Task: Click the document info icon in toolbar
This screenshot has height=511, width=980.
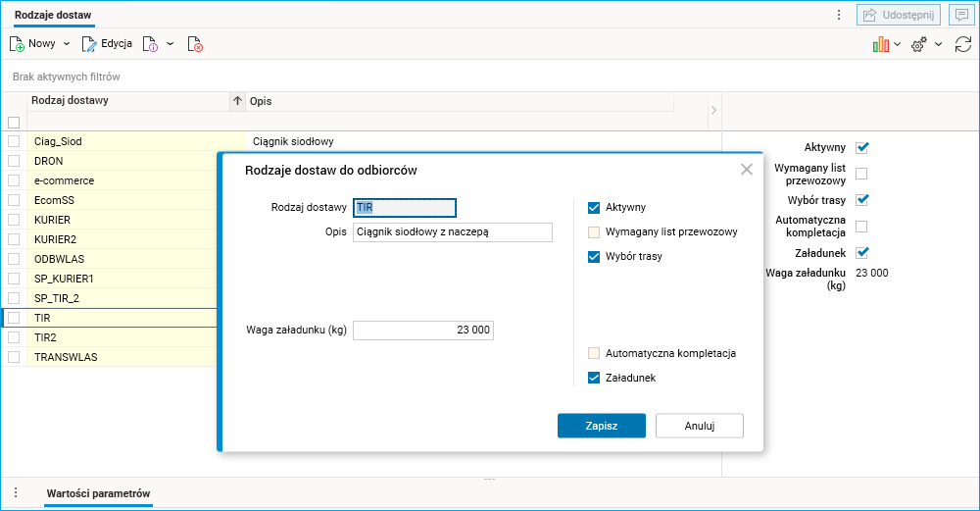Action: click(x=150, y=44)
